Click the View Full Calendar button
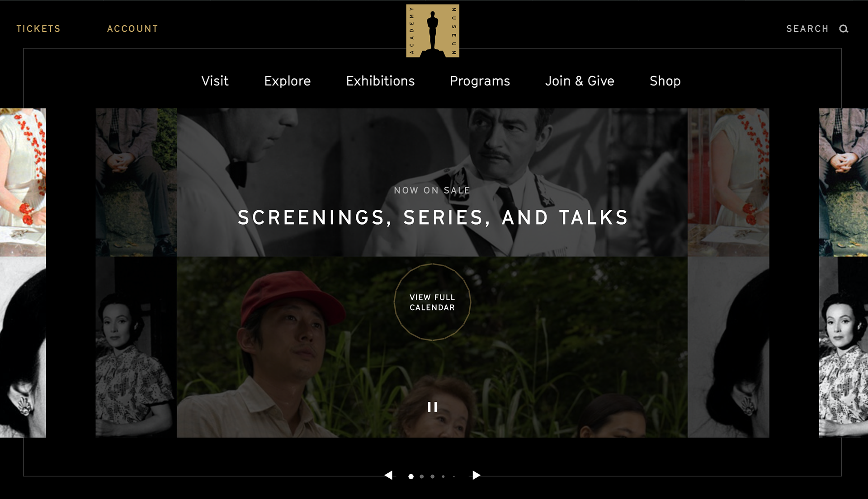Image resolution: width=868 pixels, height=499 pixels. click(x=432, y=302)
